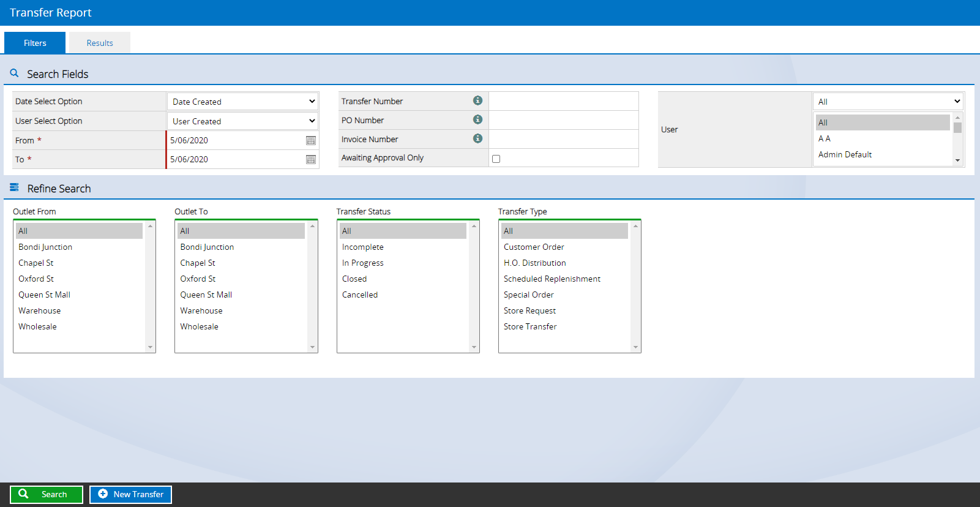Viewport: 980px width, 507px height.
Task: Open the From date calendar picker
Action: 311,140
